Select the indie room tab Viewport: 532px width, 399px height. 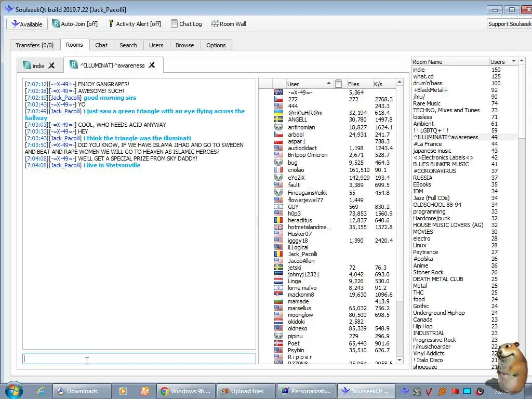(x=38, y=65)
